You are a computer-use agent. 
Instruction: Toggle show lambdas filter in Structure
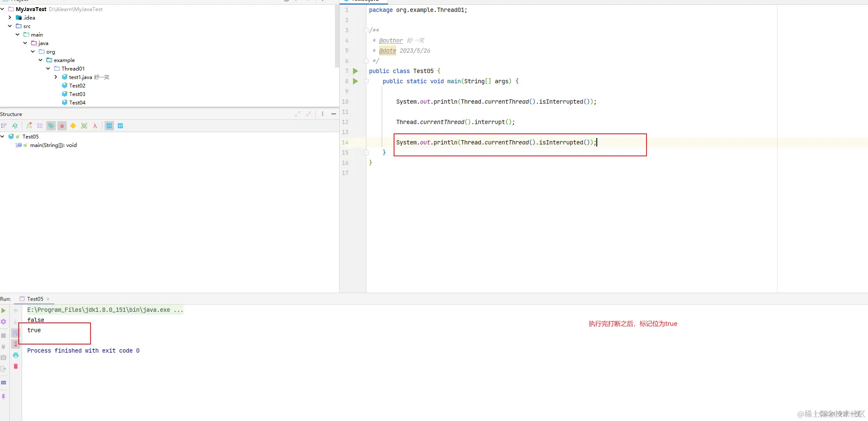[95, 126]
